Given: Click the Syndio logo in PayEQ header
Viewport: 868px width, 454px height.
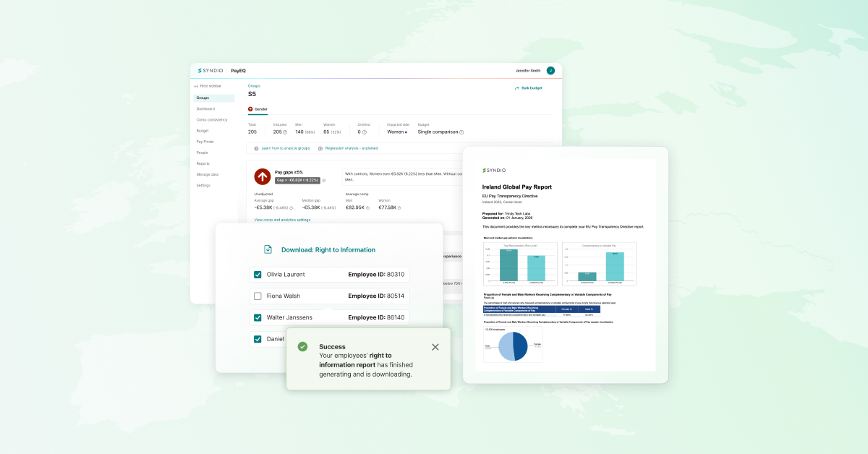Looking at the screenshot, I should [210, 71].
